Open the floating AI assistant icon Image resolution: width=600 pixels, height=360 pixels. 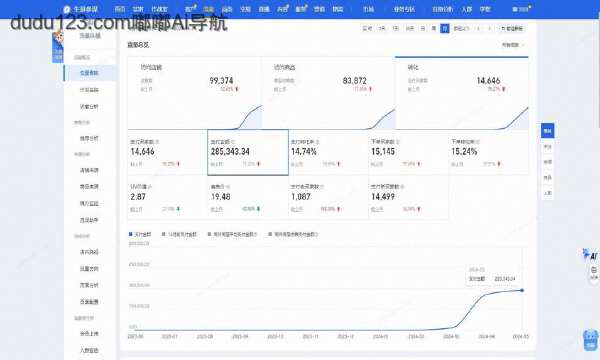(x=590, y=255)
